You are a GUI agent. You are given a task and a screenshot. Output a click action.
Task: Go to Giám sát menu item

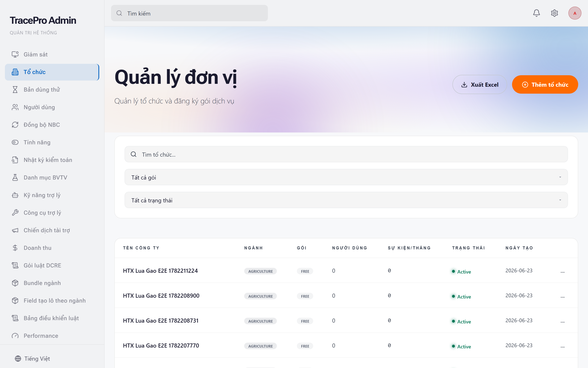click(x=52, y=54)
